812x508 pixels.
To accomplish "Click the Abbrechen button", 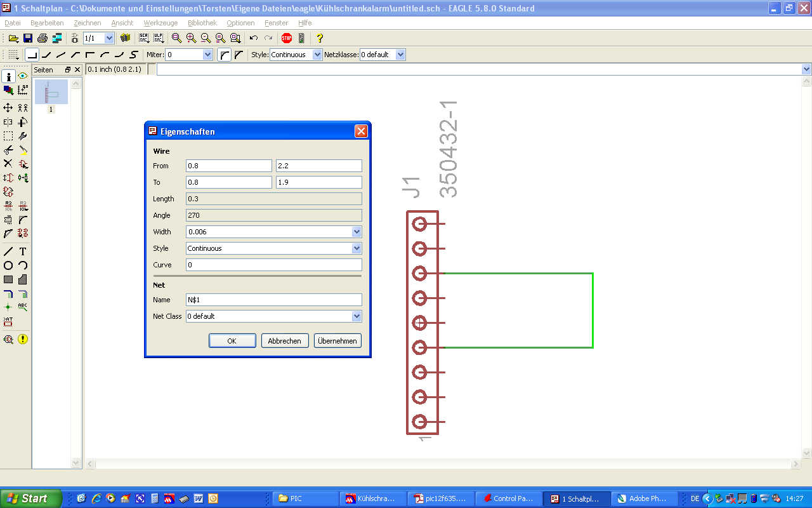I will 285,341.
